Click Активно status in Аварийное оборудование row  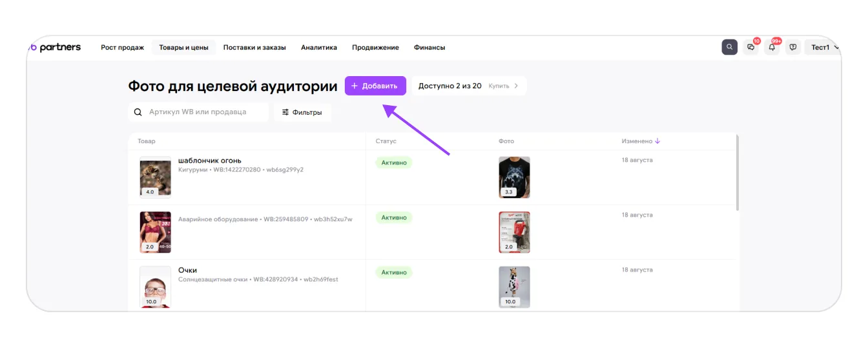(x=394, y=217)
